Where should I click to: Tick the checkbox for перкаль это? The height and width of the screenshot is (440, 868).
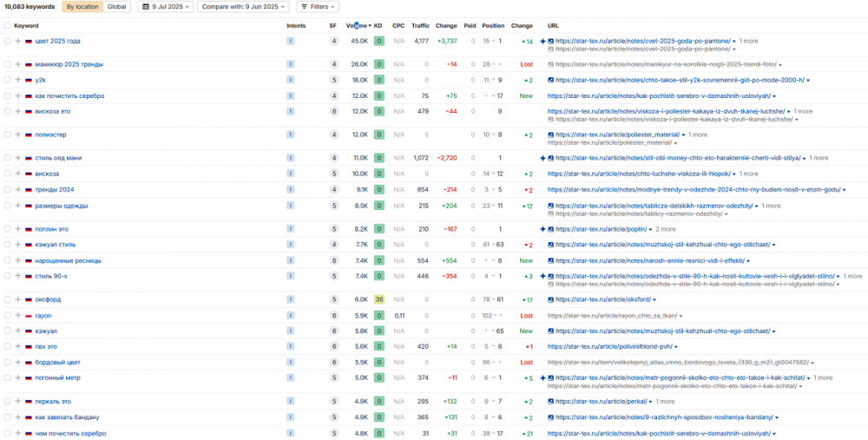(7, 401)
